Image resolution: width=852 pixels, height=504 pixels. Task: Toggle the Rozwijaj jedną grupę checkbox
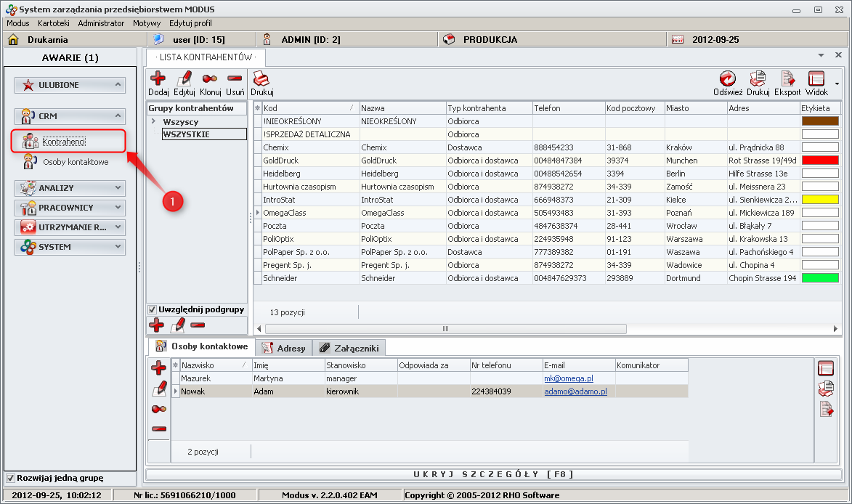[x=10, y=478]
